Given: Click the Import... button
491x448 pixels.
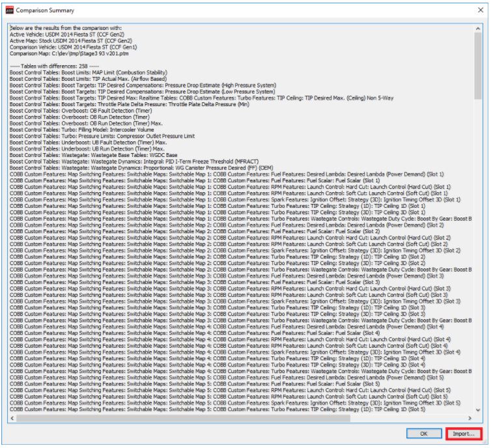Looking at the screenshot, I should pyautogui.click(x=464, y=434).
